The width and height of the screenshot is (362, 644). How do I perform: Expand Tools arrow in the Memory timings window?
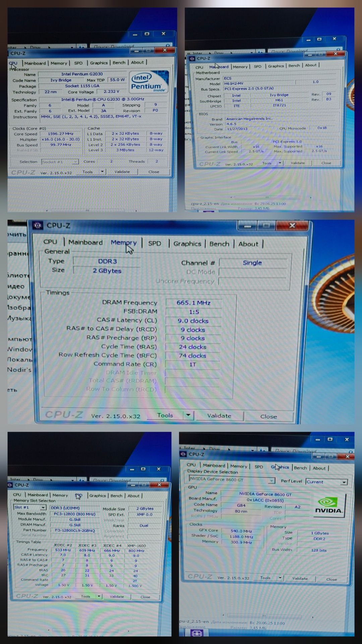click(188, 415)
